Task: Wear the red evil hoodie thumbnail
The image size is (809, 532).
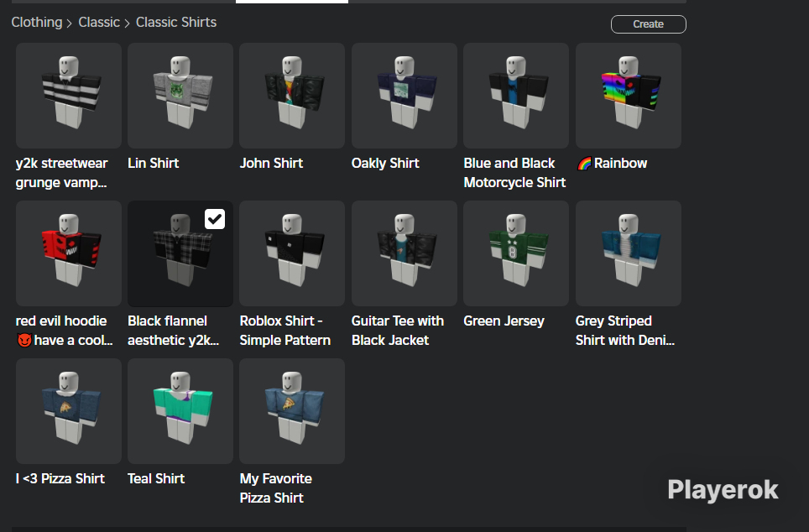Action: pos(69,253)
